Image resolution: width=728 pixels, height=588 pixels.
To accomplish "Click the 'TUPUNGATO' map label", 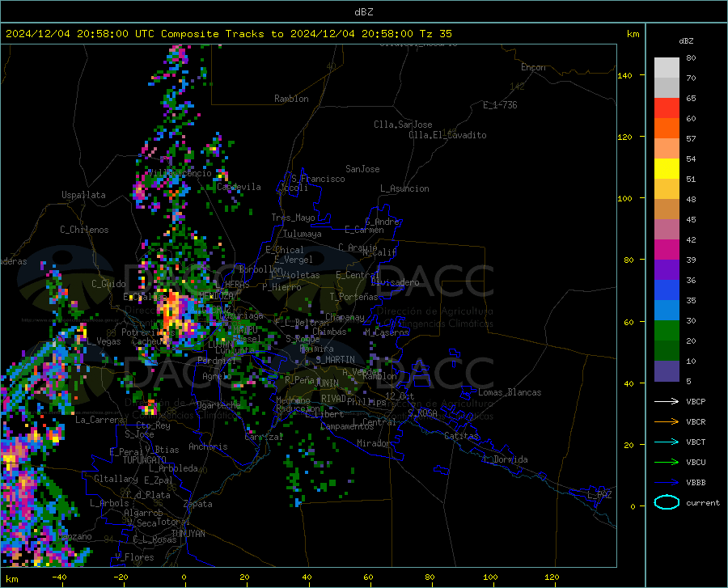I will [145, 460].
